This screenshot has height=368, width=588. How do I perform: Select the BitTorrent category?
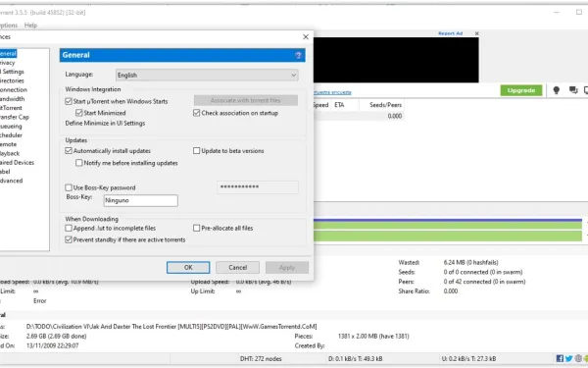click(11, 108)
